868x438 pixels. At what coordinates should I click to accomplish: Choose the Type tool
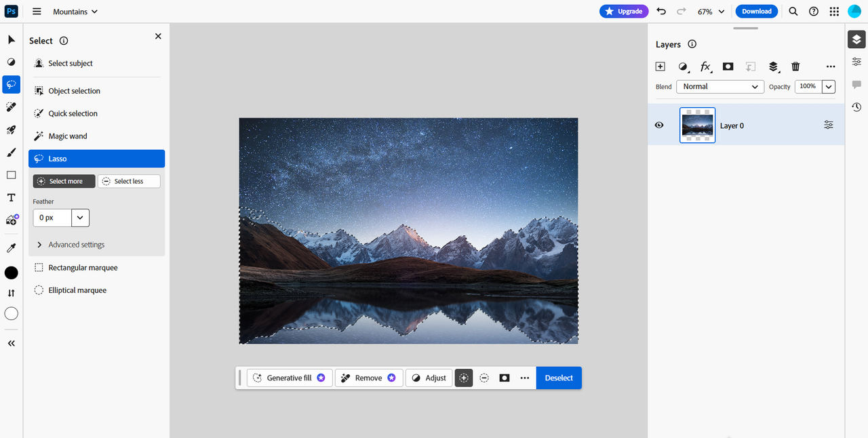click(12, 198)
